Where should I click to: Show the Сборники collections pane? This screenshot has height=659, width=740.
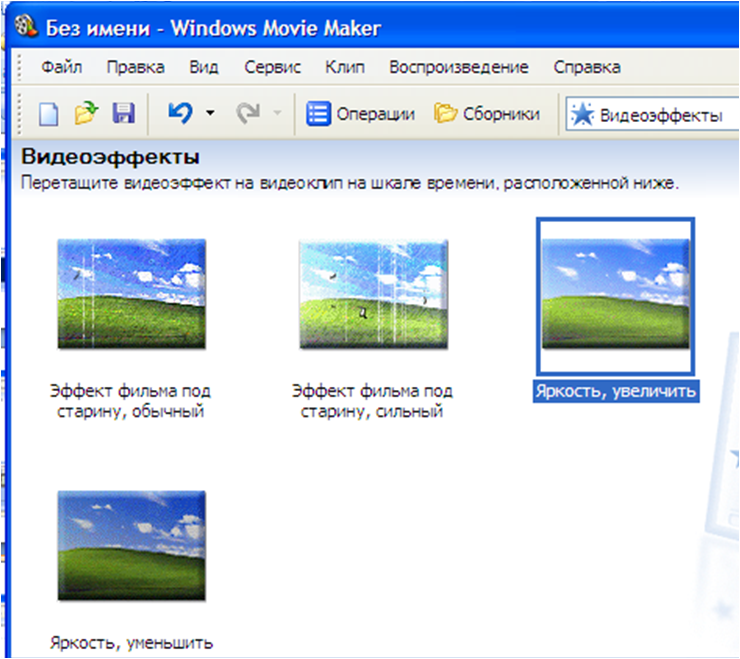pyautogui.click(x=487, y=114)
